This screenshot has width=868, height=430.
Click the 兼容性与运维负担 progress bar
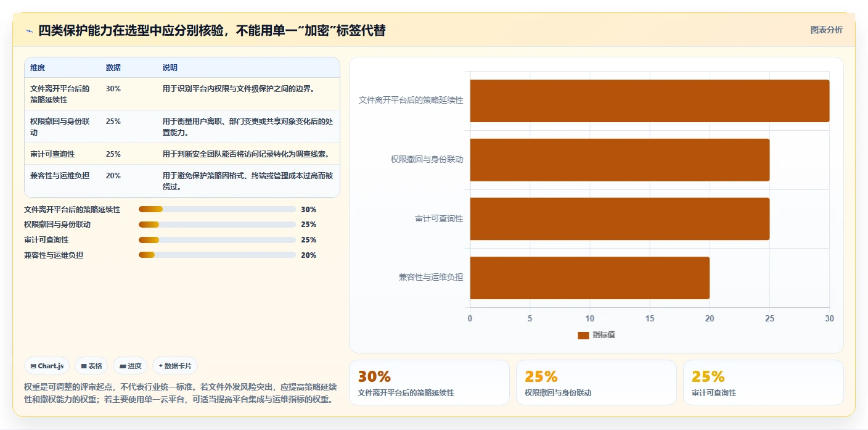pyautogui.click(x=217, y=255)
